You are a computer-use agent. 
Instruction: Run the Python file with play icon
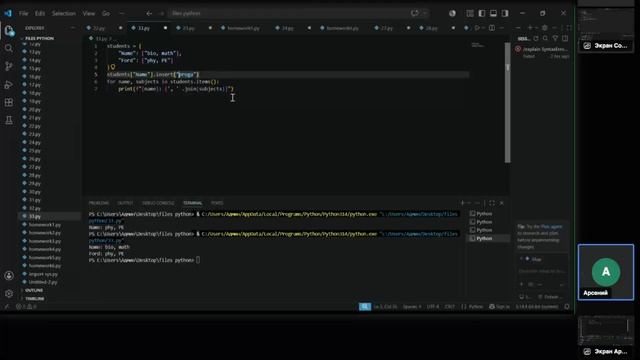tap(477, 28)
